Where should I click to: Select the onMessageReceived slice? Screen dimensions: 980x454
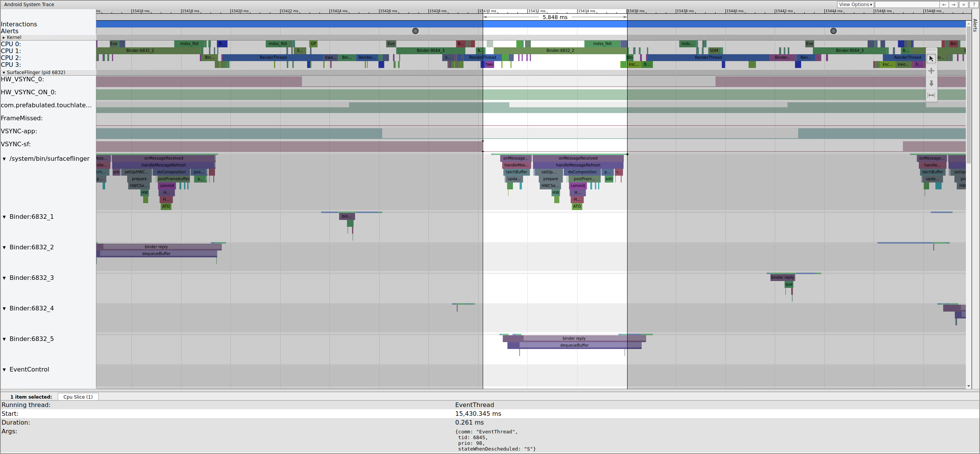coord(578,158)
